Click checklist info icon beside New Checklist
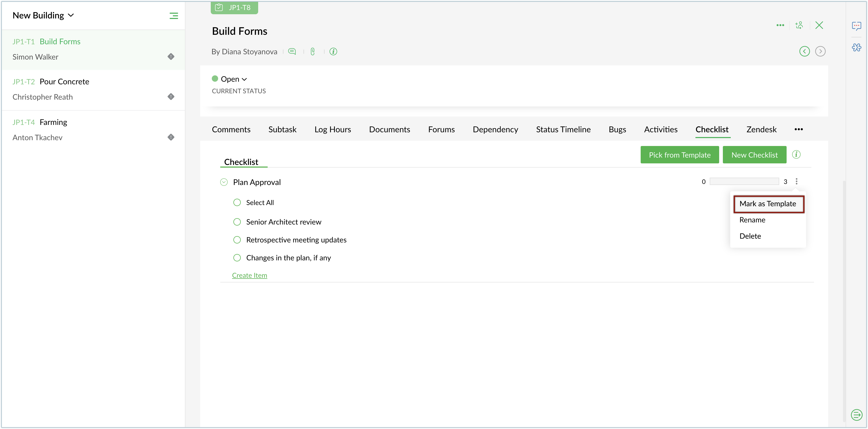868x429 pixels. click(796, 155)
